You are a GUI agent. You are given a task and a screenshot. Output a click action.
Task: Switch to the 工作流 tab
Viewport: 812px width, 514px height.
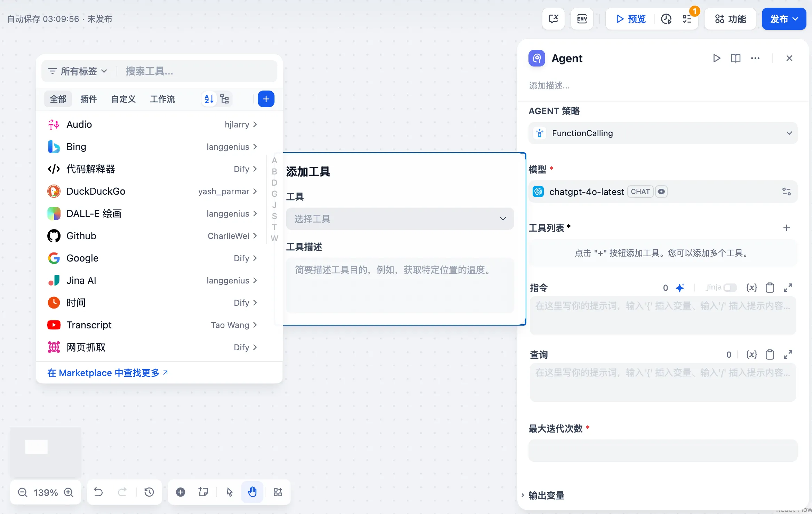(x=162, y=99)
